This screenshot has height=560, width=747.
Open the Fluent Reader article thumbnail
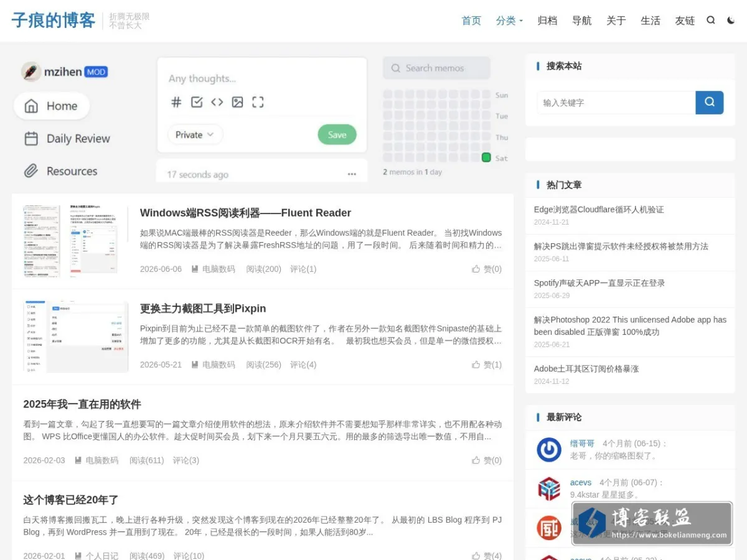click(75, 241)
